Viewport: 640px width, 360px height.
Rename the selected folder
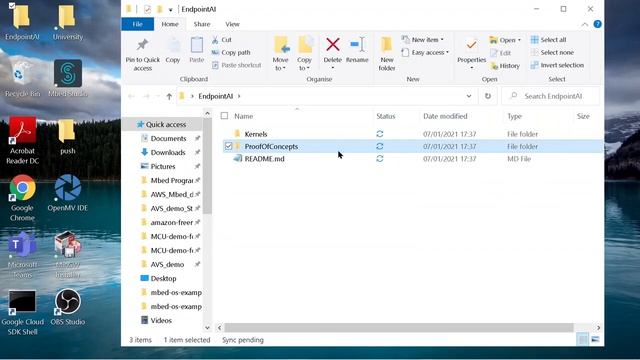point(357,51)
